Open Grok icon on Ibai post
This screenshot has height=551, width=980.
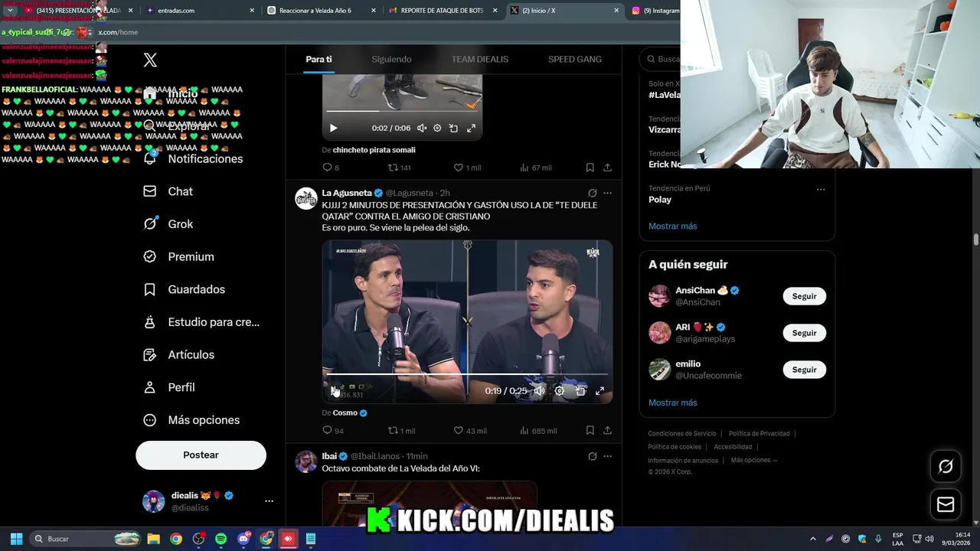[x=592, y=456]
